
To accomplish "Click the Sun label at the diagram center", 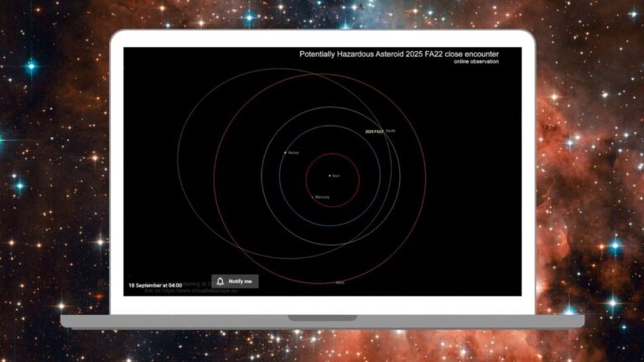I will [x=336, y=176].
